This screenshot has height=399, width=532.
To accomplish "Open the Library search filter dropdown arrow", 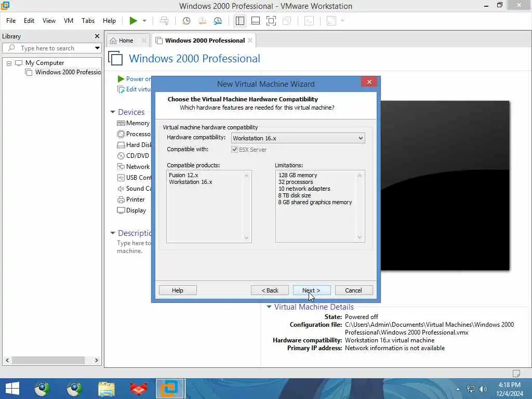I will pyautogui.click(x=97, y=48).
